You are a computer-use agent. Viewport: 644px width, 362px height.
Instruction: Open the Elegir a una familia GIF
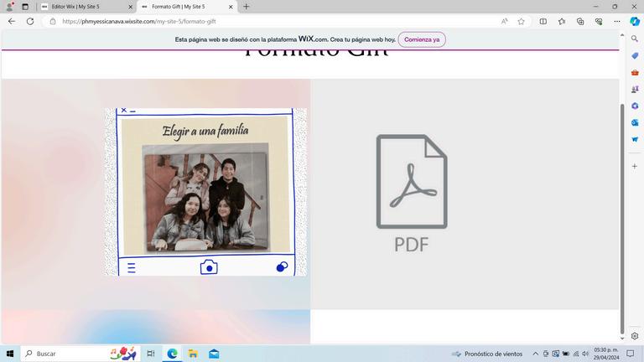205,192
